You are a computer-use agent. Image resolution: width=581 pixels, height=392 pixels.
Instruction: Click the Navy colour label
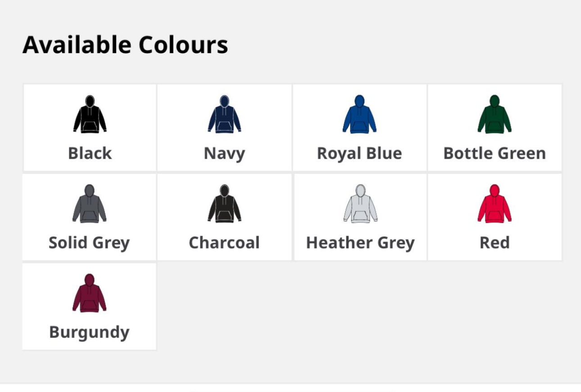(x=224, y=153)
